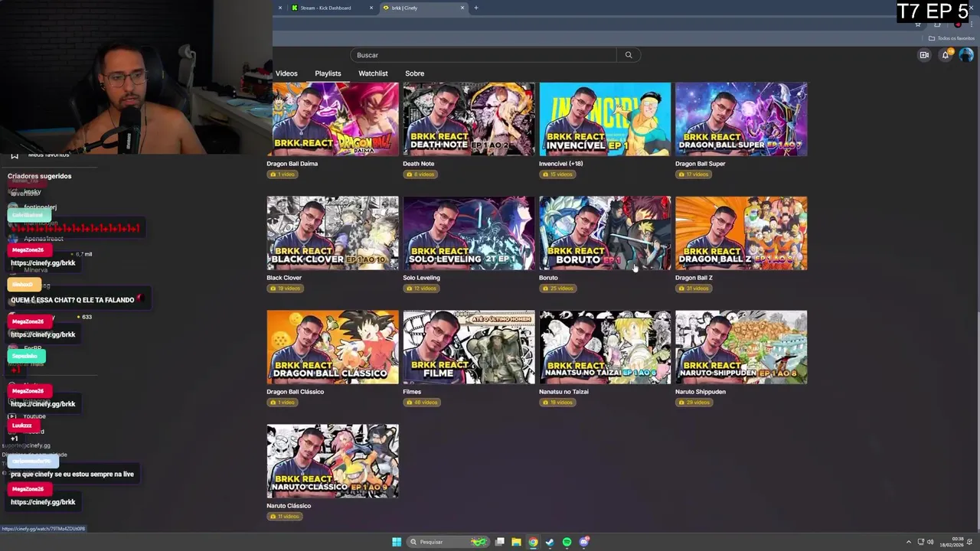Viewport: 980px width, 551px height.
Task: Open the Filmes playlist thumbnail
Action: point(469,347)
